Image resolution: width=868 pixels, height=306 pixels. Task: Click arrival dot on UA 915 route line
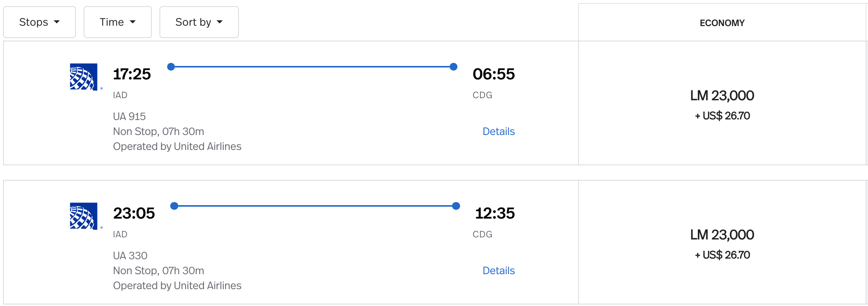[454, 67]
